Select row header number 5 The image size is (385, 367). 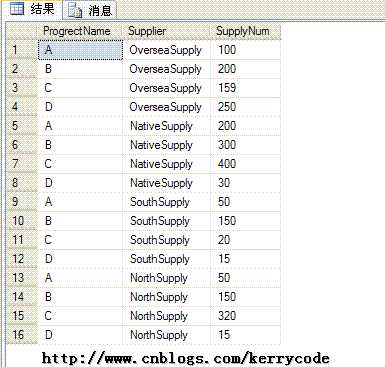[x=22, y=126]
